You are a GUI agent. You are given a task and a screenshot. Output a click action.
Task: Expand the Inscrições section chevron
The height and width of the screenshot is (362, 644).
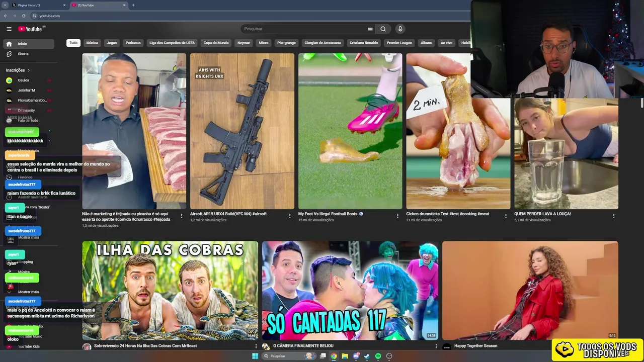click(x=29, y=70)
